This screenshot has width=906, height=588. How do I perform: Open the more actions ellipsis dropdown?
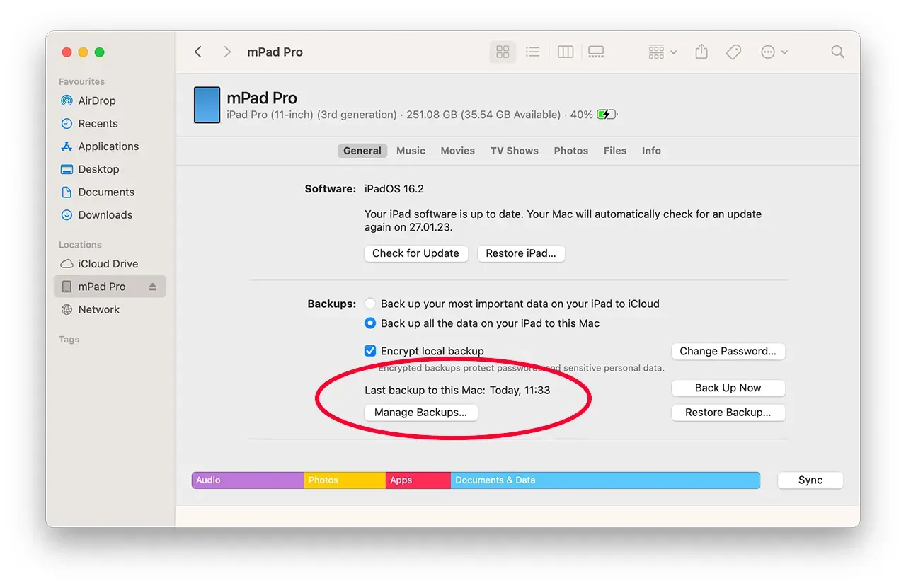click(774, 51)
